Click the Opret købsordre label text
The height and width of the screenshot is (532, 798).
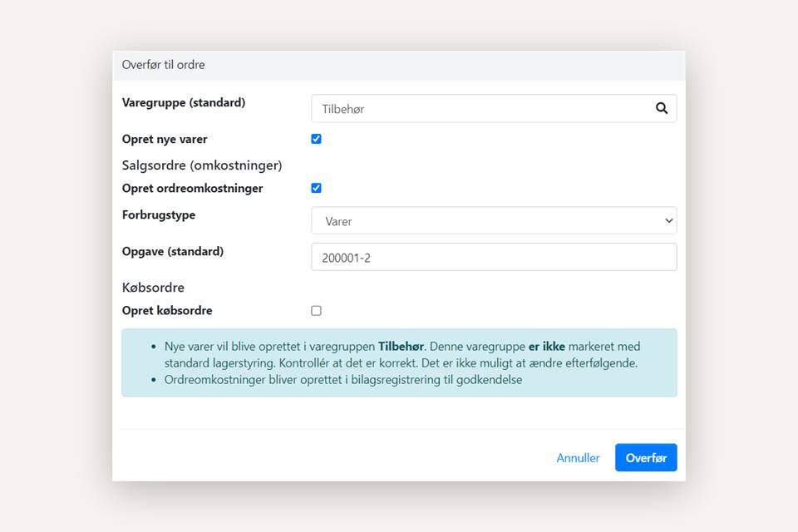167,311
